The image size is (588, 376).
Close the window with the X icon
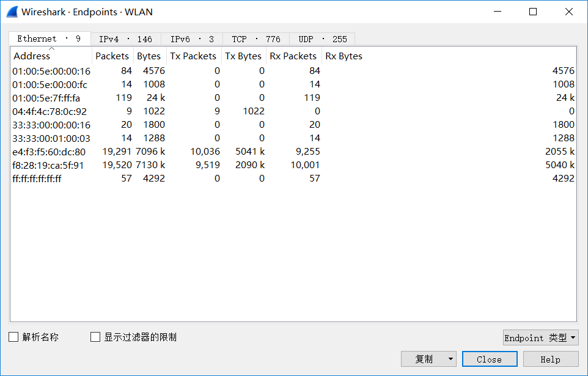pyautogui.click(x=569, y=12)
